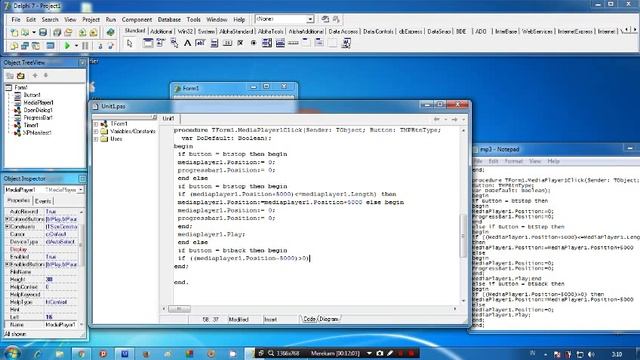
Task: Click the Add File to Project icon
Action: (x=82, y=32)
